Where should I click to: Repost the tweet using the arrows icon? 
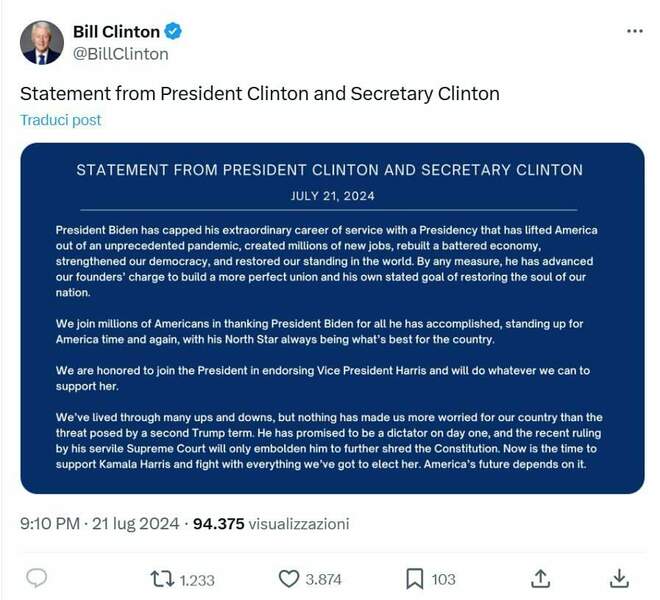[x=161, y=578]
